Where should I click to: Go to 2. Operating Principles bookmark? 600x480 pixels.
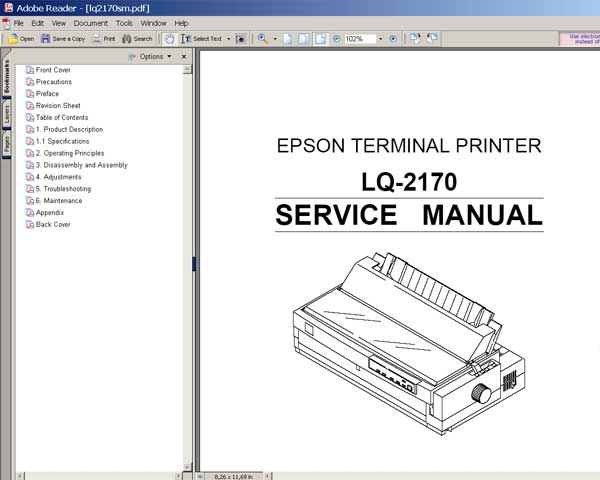point(70,153)
